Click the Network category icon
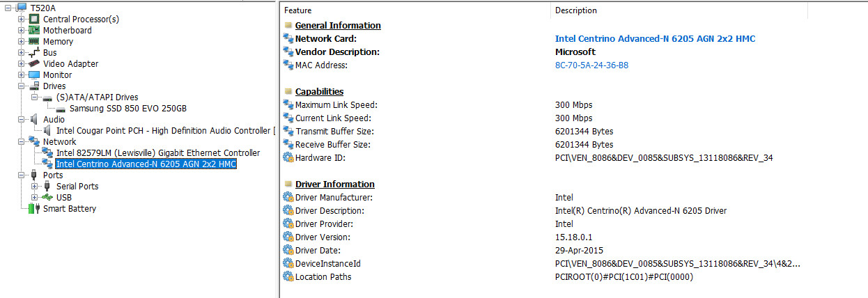868x298 pixels. (x=34, y=141)
